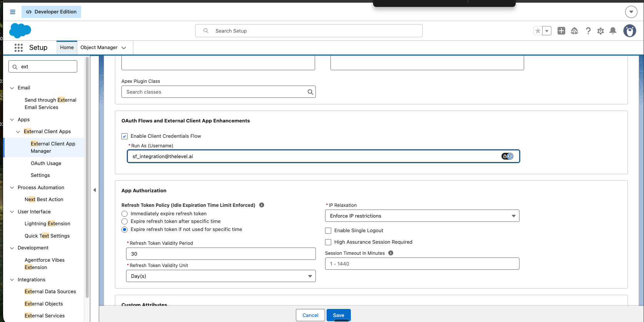
Task: Collapse the Email section in sidebar
Action: coord(12,88)
